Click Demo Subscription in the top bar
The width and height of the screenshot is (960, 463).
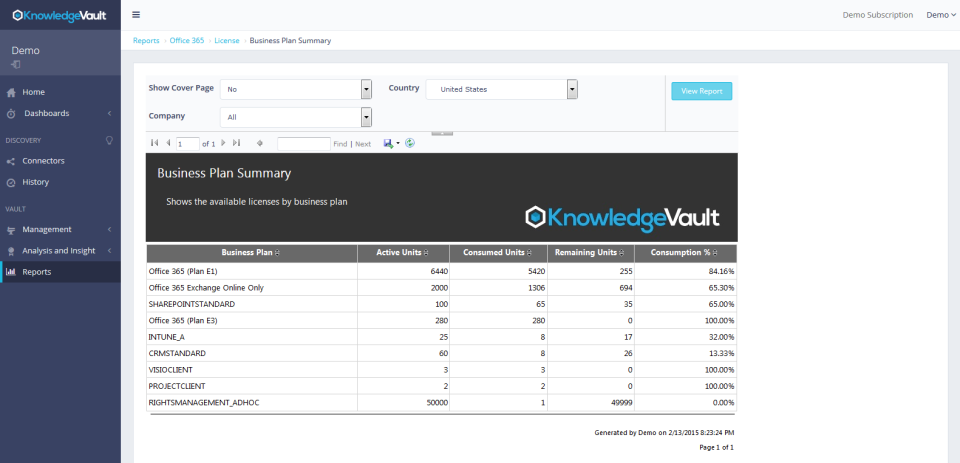point(877,15)
